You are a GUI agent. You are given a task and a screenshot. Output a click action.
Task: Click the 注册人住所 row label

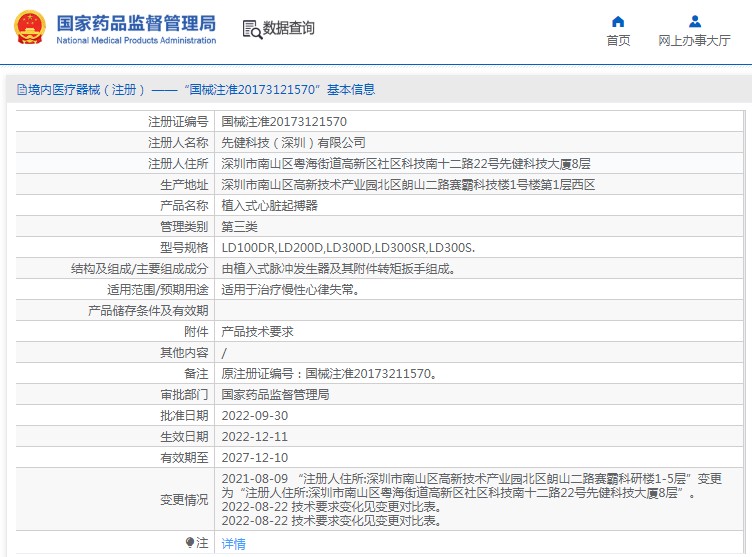click(x=178, y=164)
